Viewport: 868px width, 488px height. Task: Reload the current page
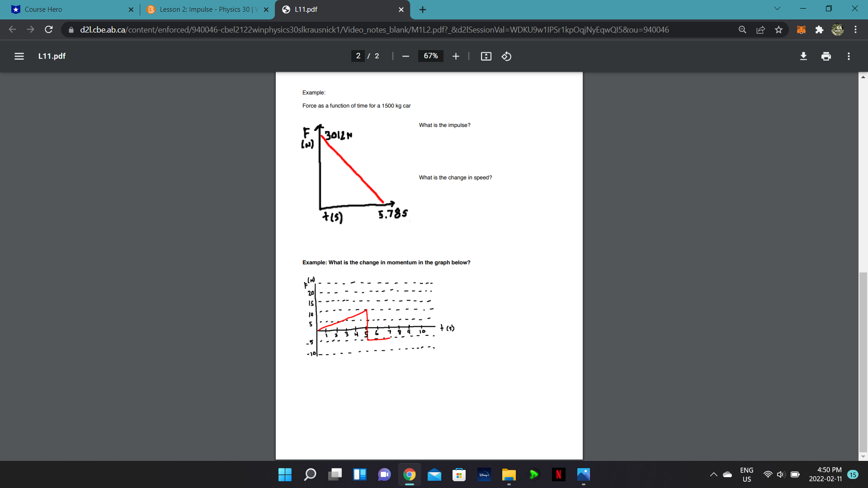coord(48,29)
